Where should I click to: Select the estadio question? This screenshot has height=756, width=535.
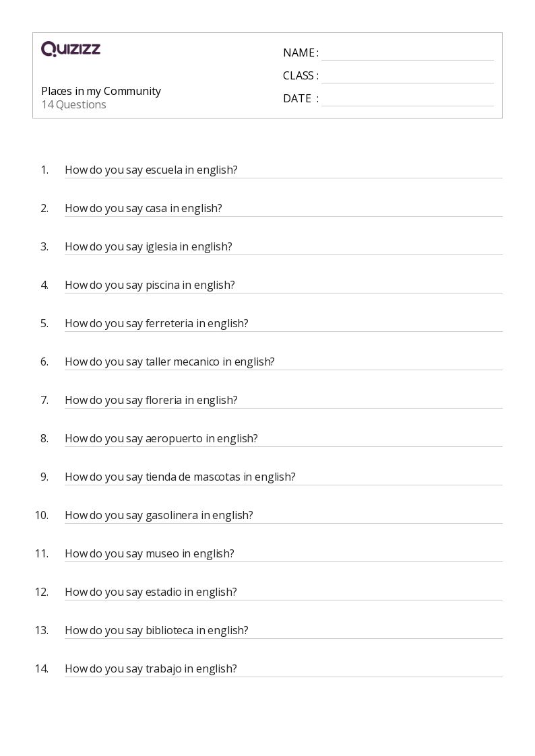point(151,592)
